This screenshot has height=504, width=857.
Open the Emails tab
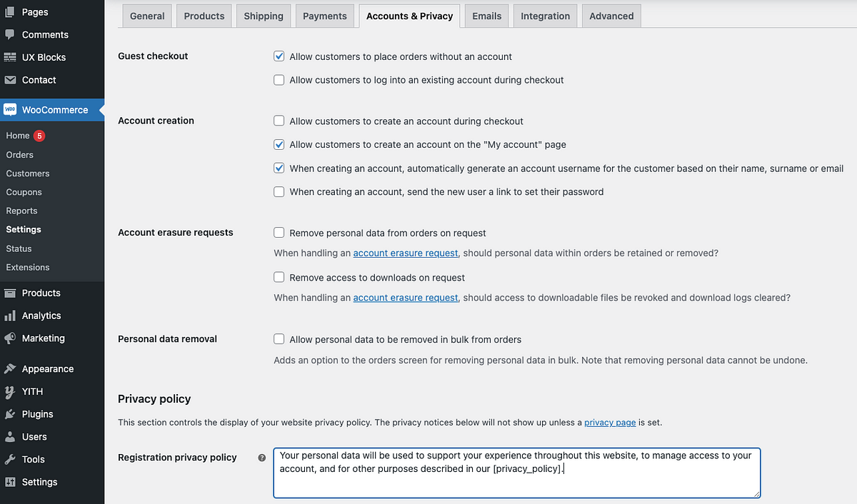[487, 16]
